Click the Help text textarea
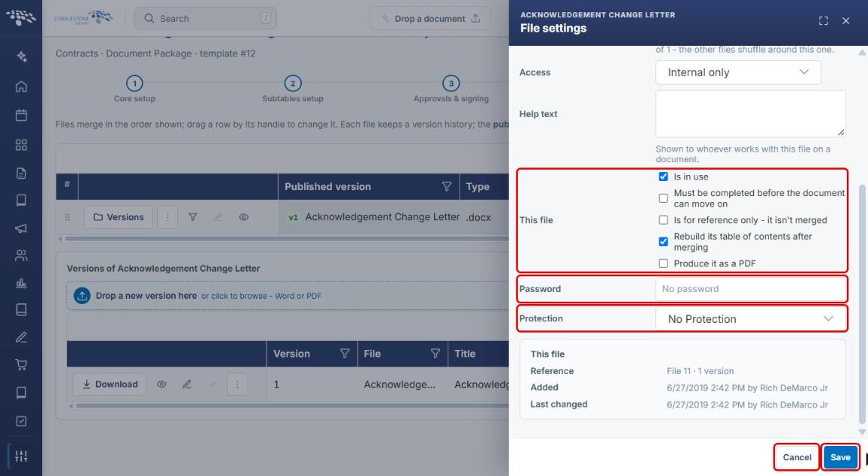The height and width of the screenshot is (476, 868). (751, 113)
